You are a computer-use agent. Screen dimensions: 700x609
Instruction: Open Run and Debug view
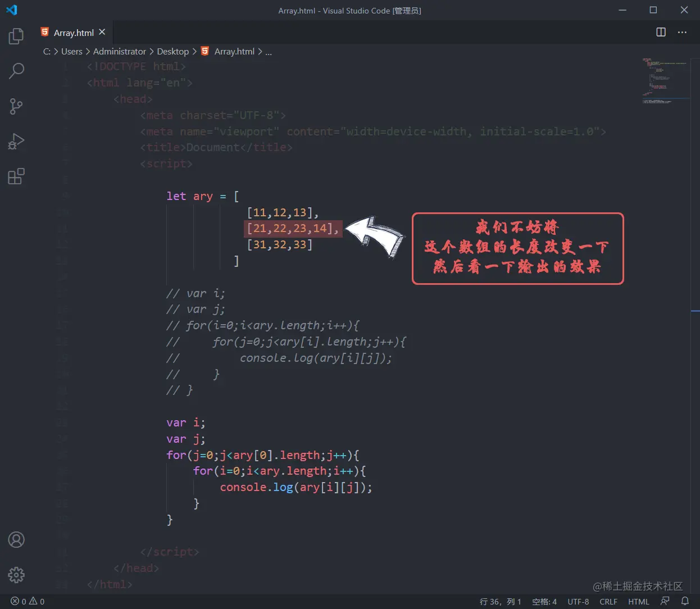tap(16, 142)
